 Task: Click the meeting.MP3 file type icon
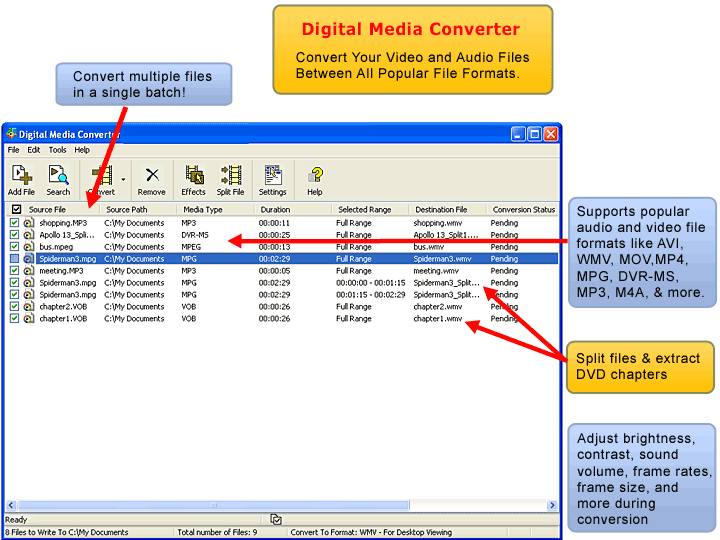[28, 270]
